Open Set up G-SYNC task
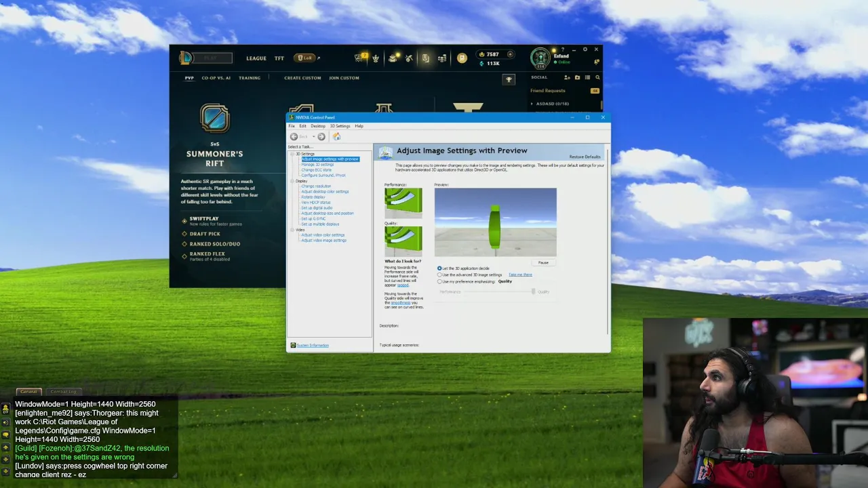Image resolution: width=868 pixels, height=488 pixels. 313,219
